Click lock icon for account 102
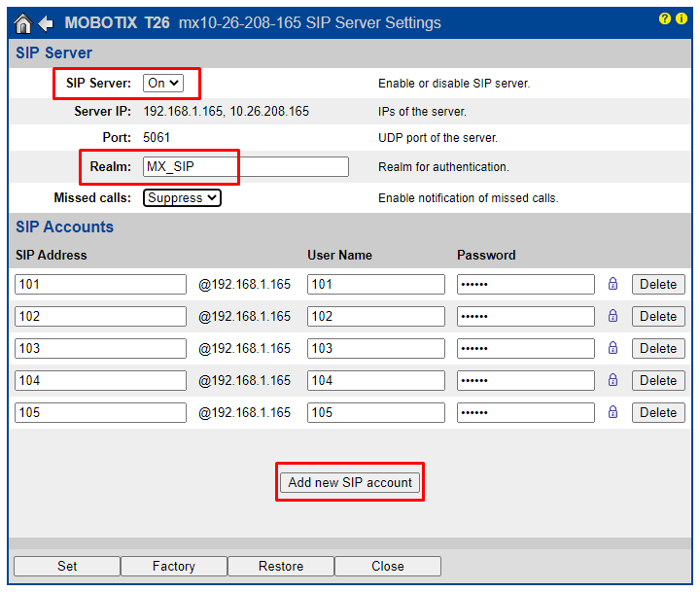700x592 pixels. [x=612, y=316]
